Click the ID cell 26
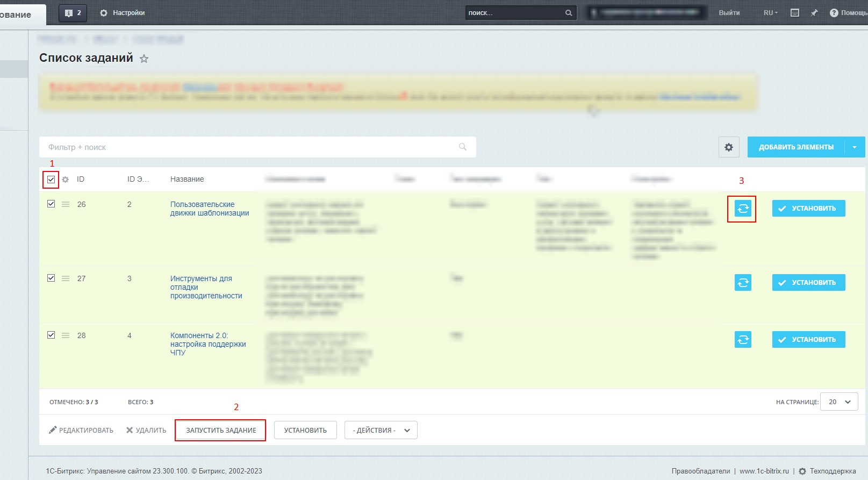This screenshot has width=868, height=480. (x=82, y=204)
